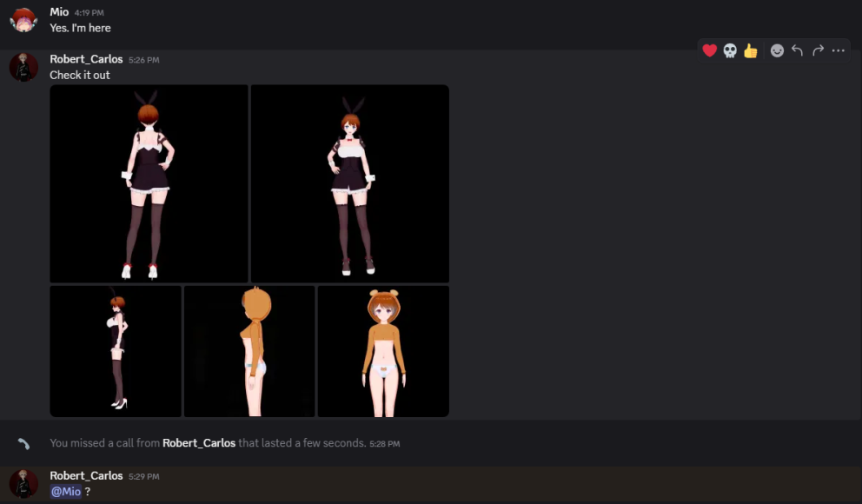This screenshot has width=862, height=504.
Task: Open the more options ellipsis menu
Action: (839, 50)
